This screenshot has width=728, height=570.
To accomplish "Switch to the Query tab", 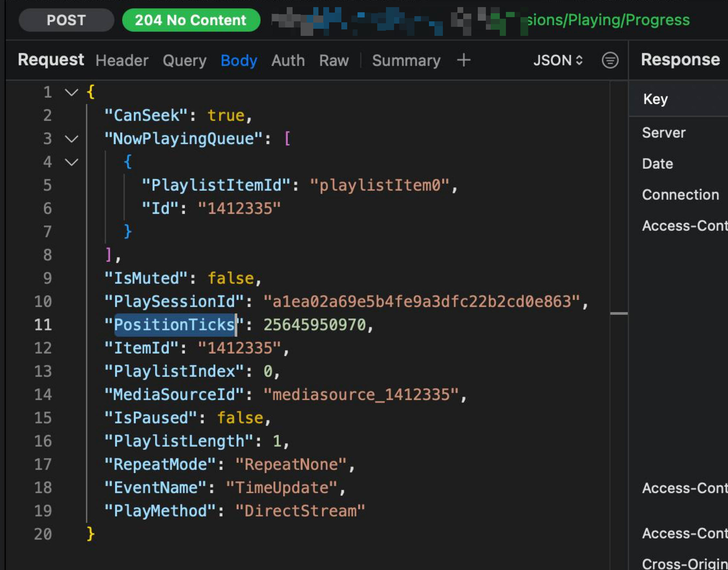I will [185, 61].
